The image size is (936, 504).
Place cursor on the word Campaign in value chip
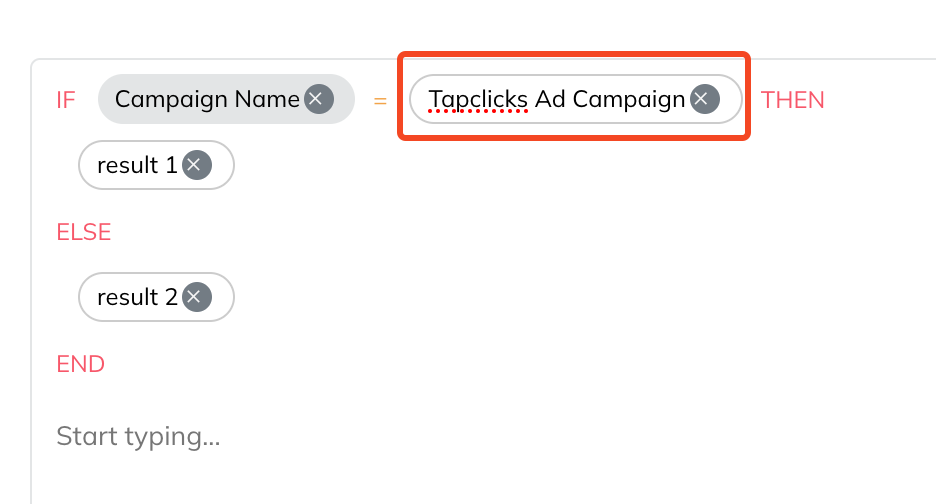629,99
